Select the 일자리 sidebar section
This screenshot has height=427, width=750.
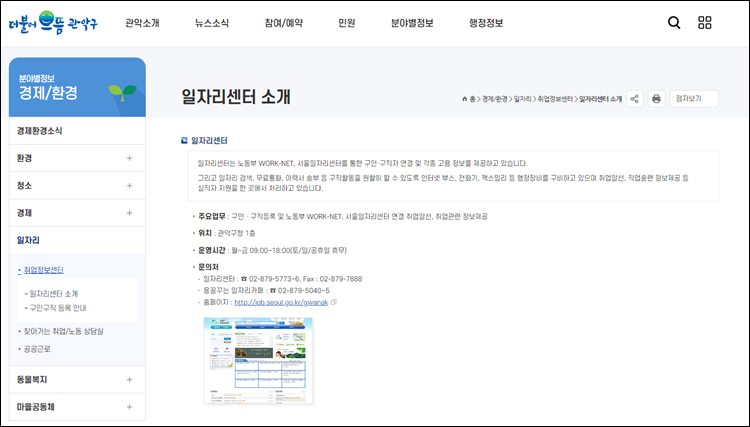click(77, 240)
